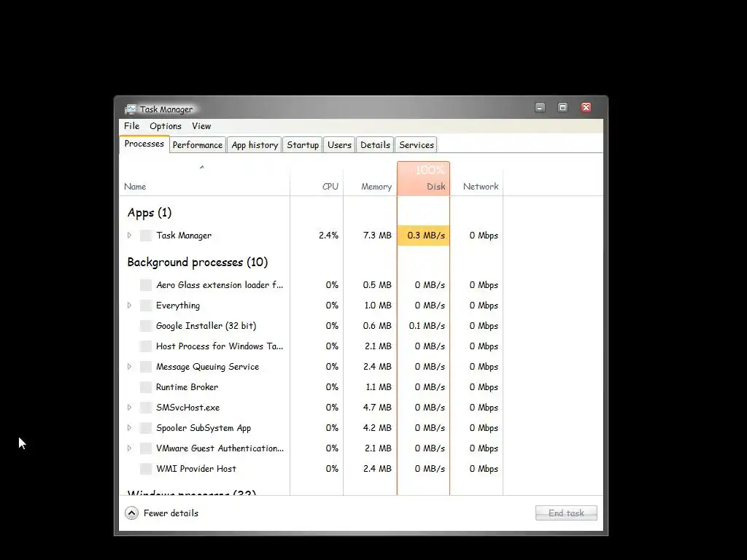Viewport: 747px width, 560px height.
Task: Maximize the Task Manager window
Action: [562, 108]
